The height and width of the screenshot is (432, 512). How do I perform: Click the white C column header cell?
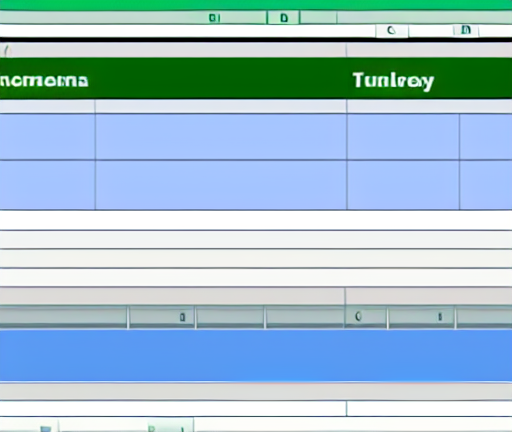(x=392, y=31)
